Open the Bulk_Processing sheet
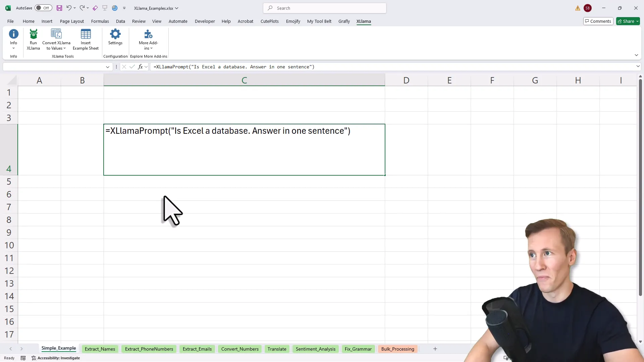Image resolution: width=644 pixels, height=362 pixels. coord(397,349)
